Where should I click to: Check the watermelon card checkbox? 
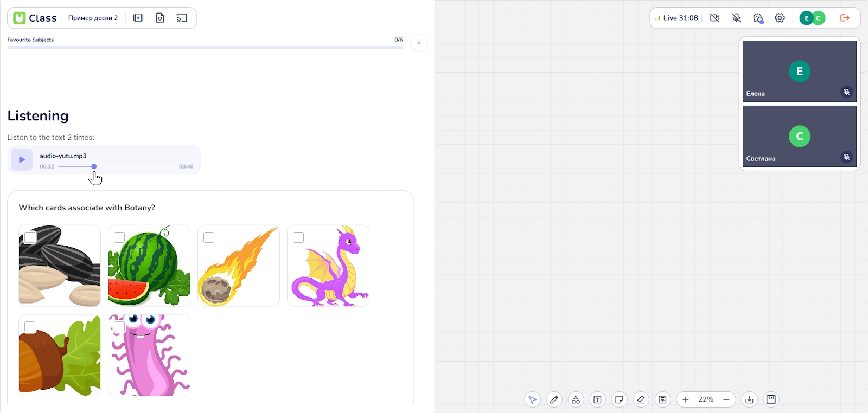(119, 237)
